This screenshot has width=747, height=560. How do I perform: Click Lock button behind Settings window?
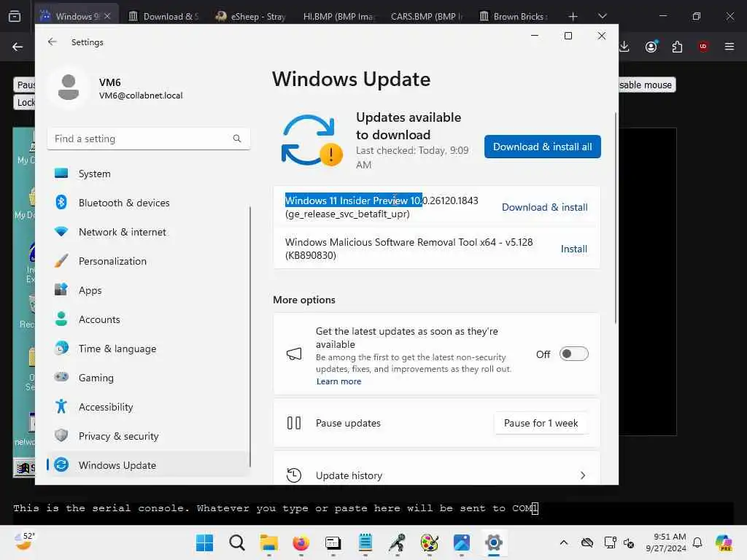(24, 102)
